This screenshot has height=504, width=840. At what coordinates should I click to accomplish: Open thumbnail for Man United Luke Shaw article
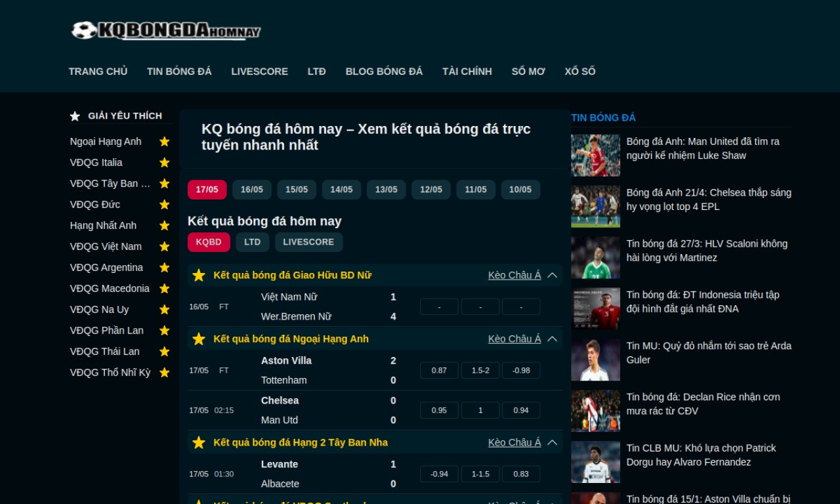click(595, 156)
